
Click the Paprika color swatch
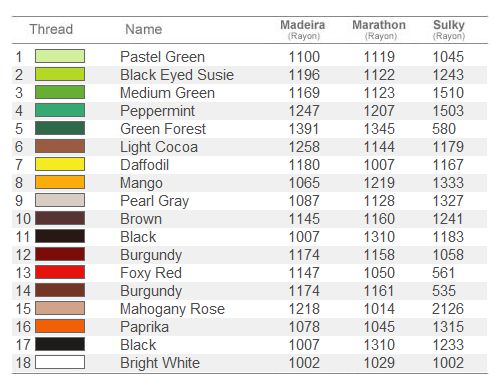tap(60, 326)
